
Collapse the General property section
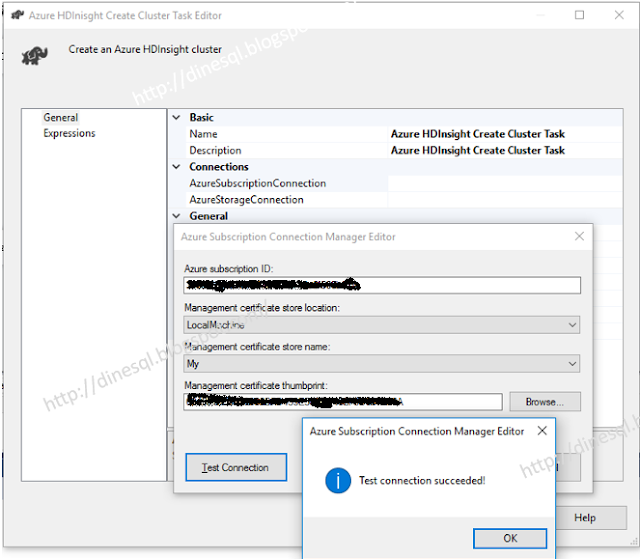(x=177, y=216)
